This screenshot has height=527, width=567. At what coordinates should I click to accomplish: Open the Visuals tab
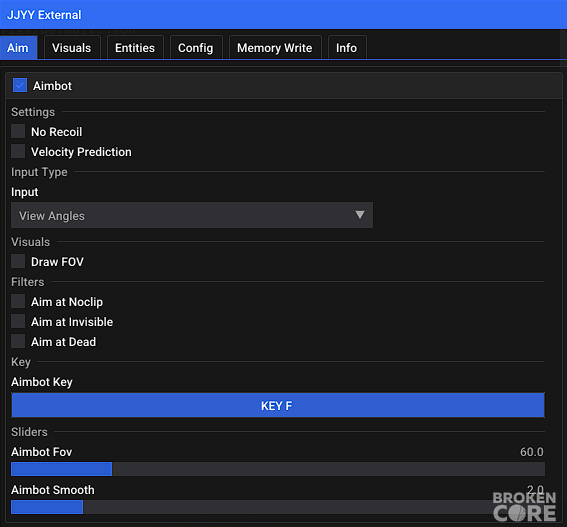(72, 47)
